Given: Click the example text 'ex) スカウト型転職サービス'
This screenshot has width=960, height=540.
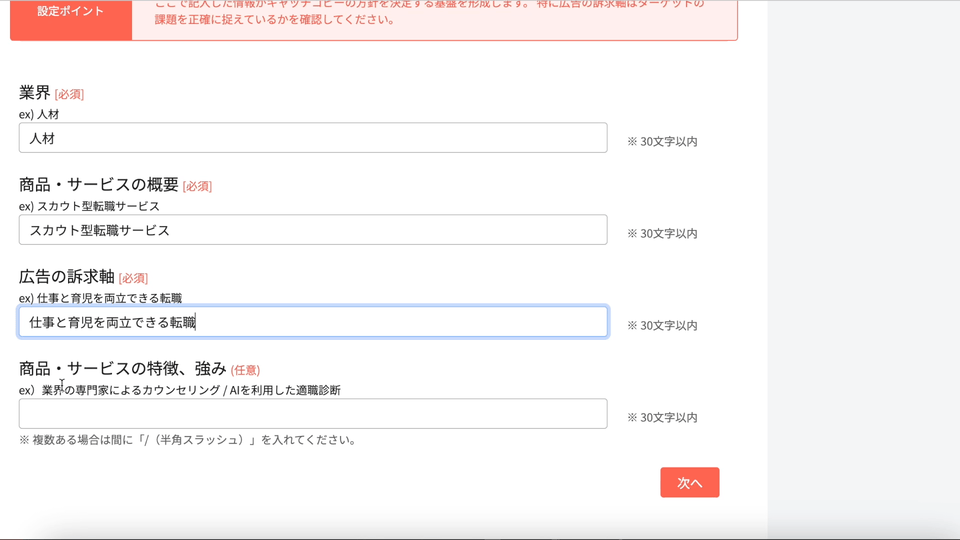Looking at the screenshot, I should tap(89, 206).
